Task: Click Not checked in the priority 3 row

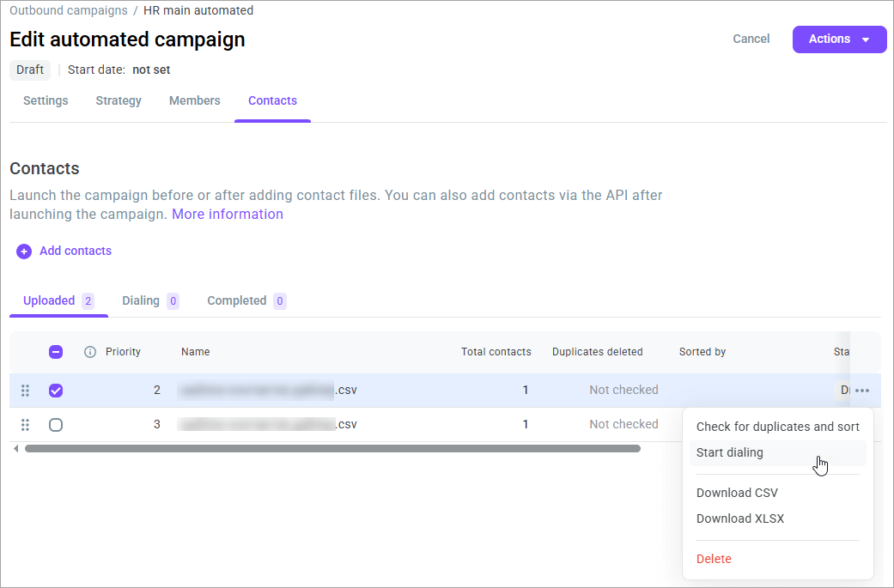Action: (623, 425)
